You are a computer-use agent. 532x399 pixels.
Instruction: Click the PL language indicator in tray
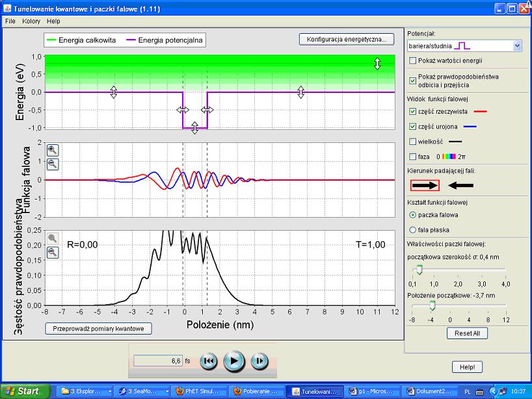[x=467, y=392]
